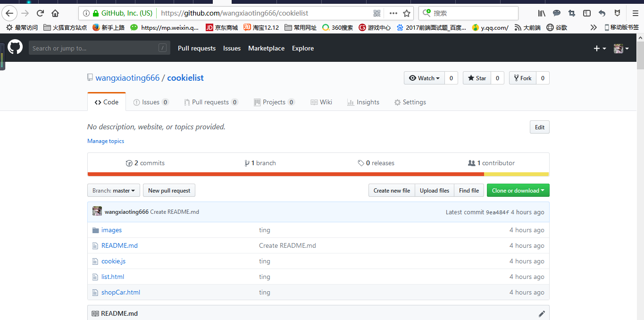Open the browser hamburger menu
Image resolution: width=644 pixels, height=320 pixels.
635,13
